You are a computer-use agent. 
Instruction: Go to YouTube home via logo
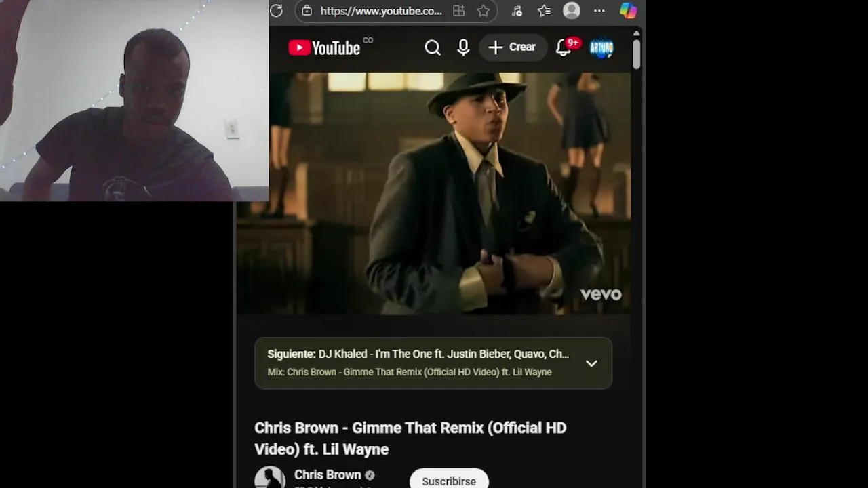pyautogui.click(x=324, y=47)
